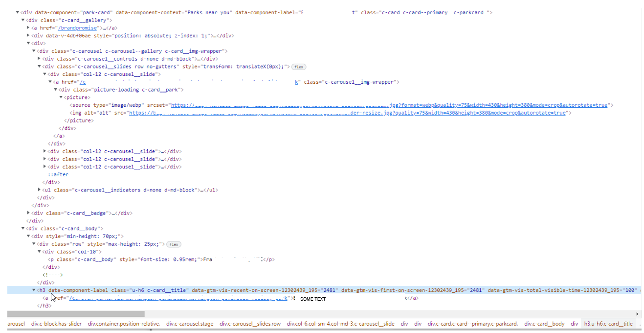
Task: Expand the c-carousel__indicators ul element
Action: click(40, 190)
